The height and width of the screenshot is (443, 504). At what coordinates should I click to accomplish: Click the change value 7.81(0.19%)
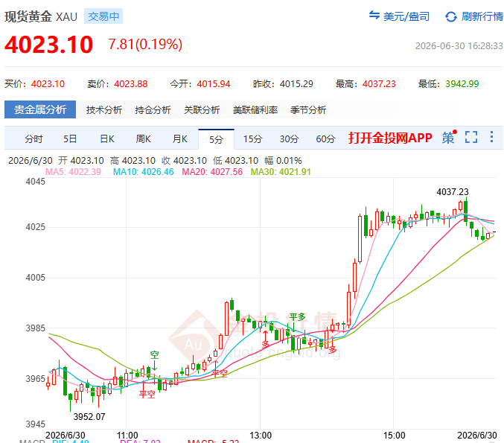(x=145, y=45)
